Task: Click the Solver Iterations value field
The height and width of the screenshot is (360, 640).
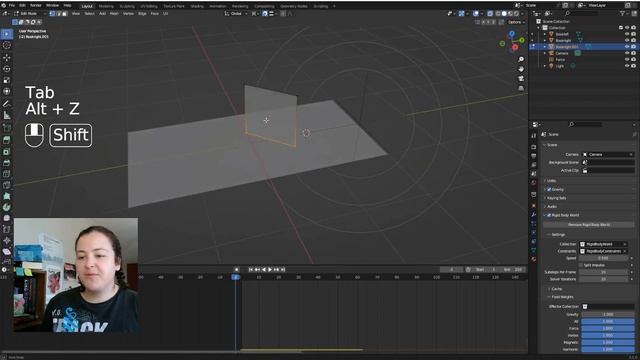Action: point(604,279)
